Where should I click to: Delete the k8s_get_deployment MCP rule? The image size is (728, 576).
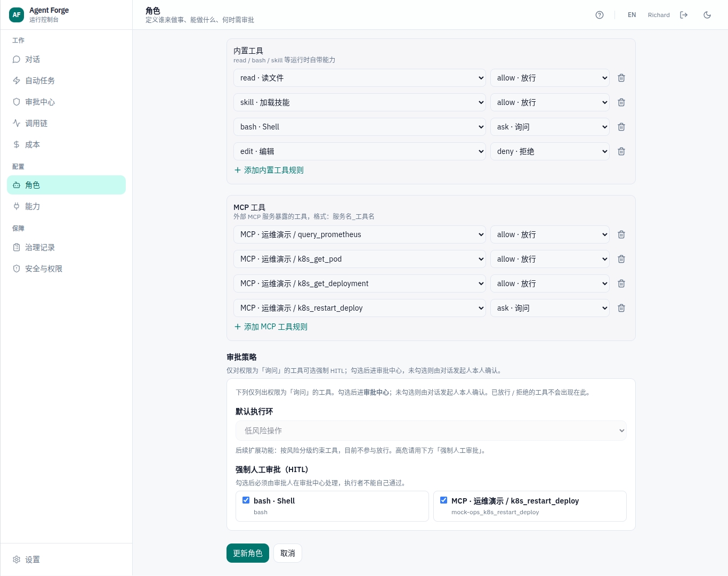click(621, 283)
